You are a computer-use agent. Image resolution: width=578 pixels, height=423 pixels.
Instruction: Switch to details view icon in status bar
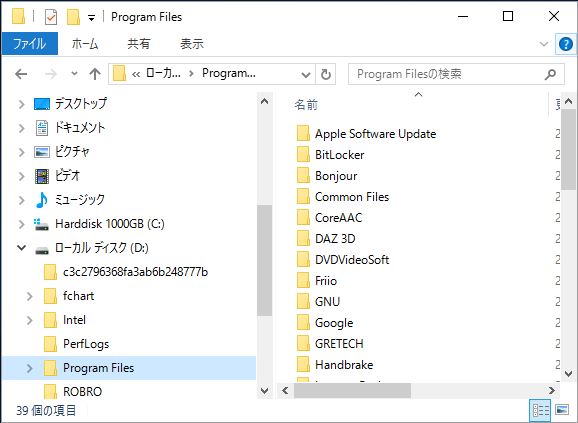pos(540,410)
